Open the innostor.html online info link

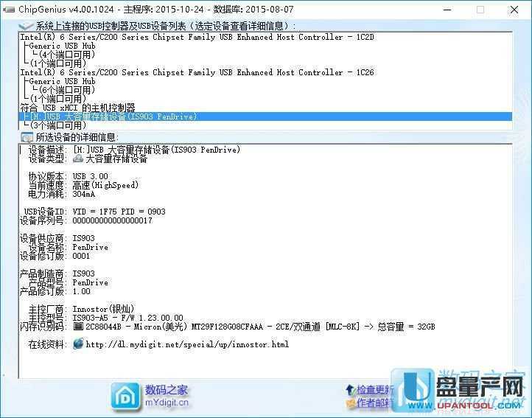click(187, 344)
